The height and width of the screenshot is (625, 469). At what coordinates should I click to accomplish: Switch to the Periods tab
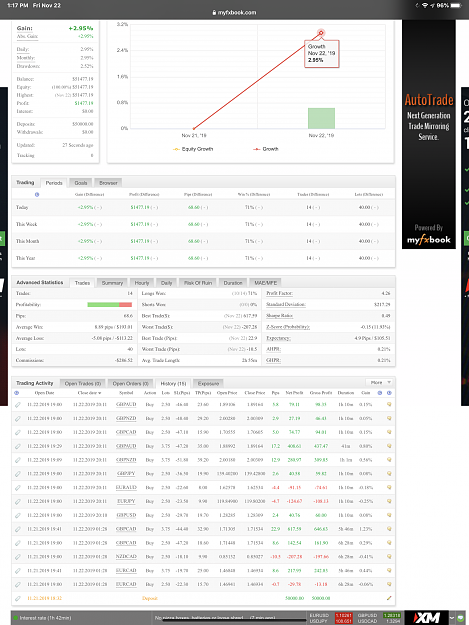pyautogui.click(x=54, y=183)
